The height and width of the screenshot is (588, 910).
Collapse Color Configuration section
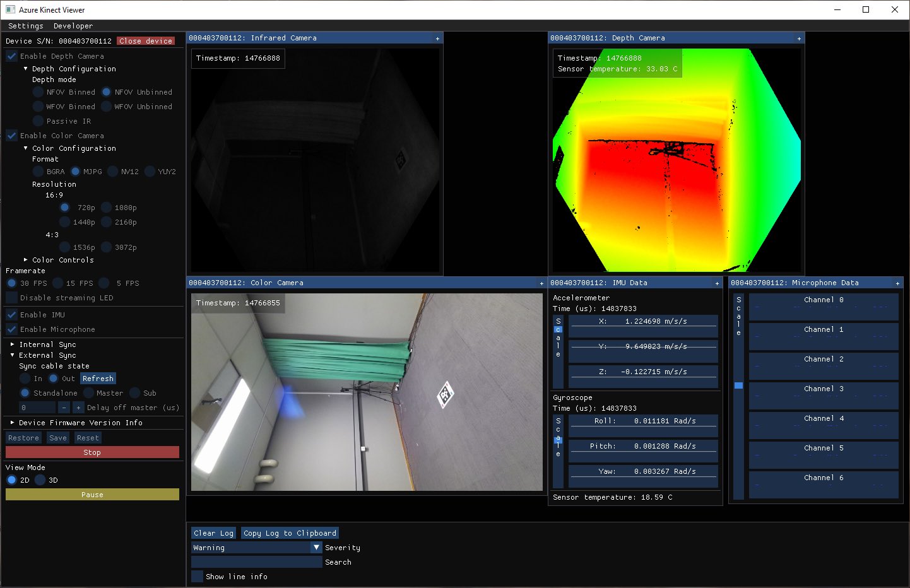25,148
